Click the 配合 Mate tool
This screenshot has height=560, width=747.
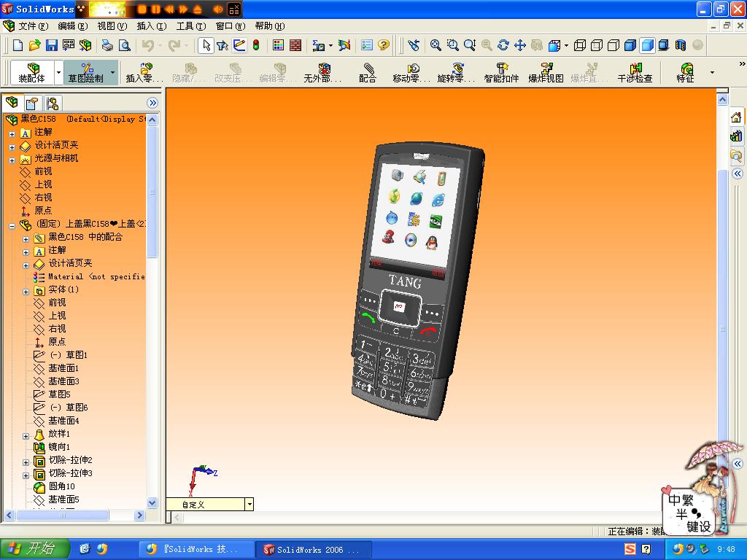(368, 72)
